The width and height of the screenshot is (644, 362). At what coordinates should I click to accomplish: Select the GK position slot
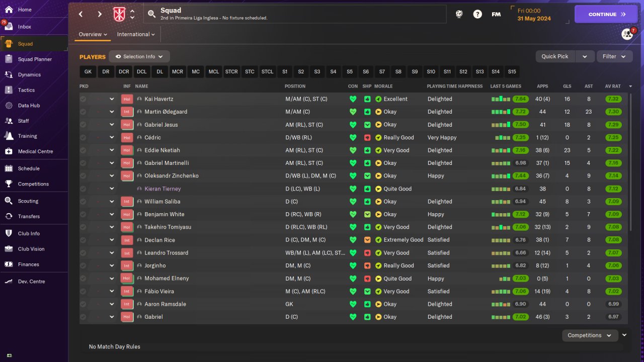coord(88,72)
